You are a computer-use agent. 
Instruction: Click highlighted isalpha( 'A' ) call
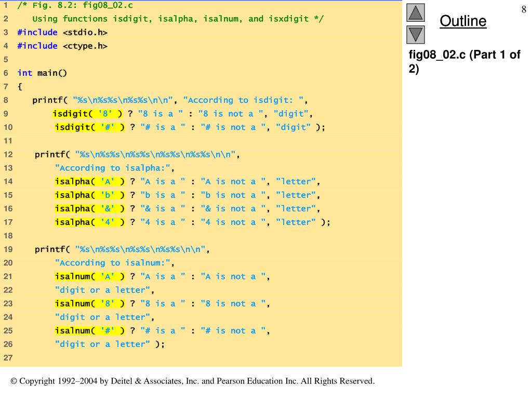tap(89, 181)
